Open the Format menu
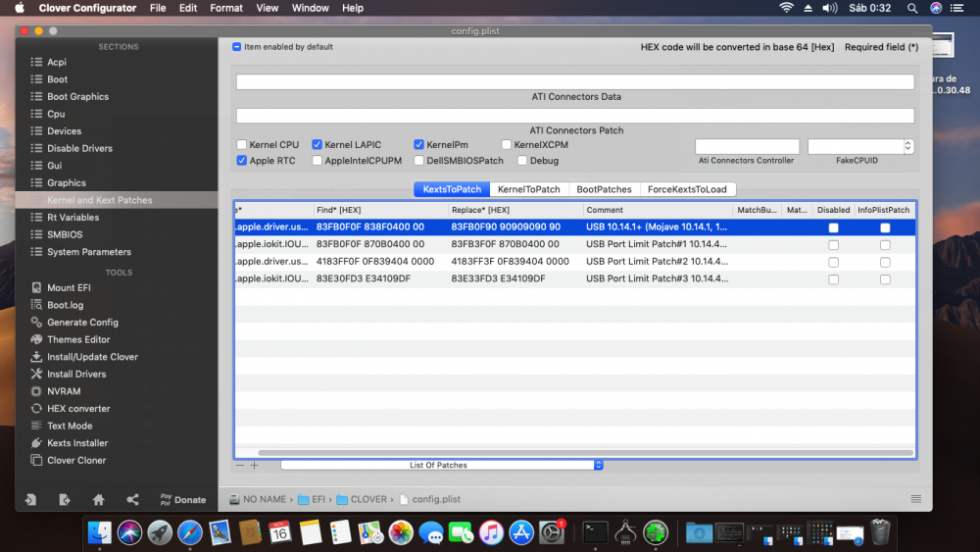 [x=226, y=8]
